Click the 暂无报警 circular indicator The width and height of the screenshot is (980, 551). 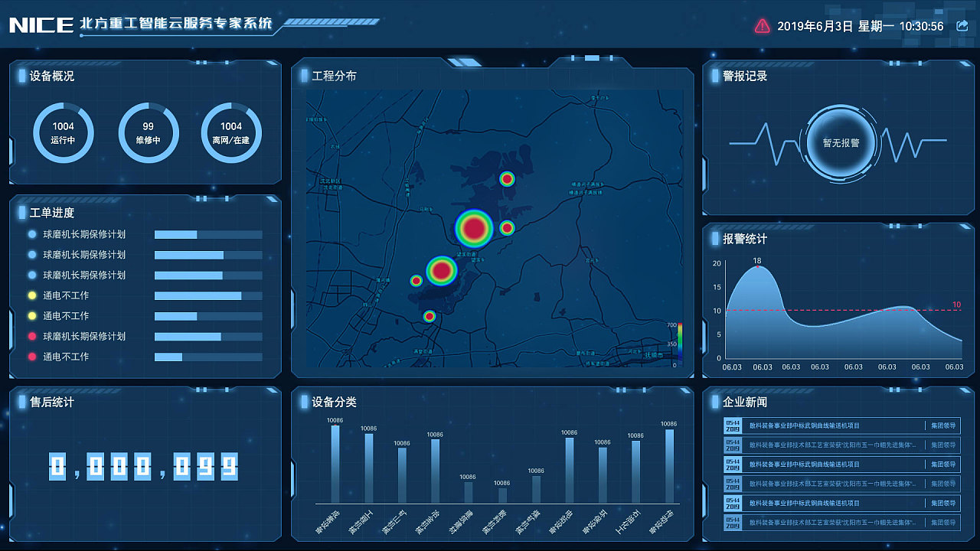841,142
